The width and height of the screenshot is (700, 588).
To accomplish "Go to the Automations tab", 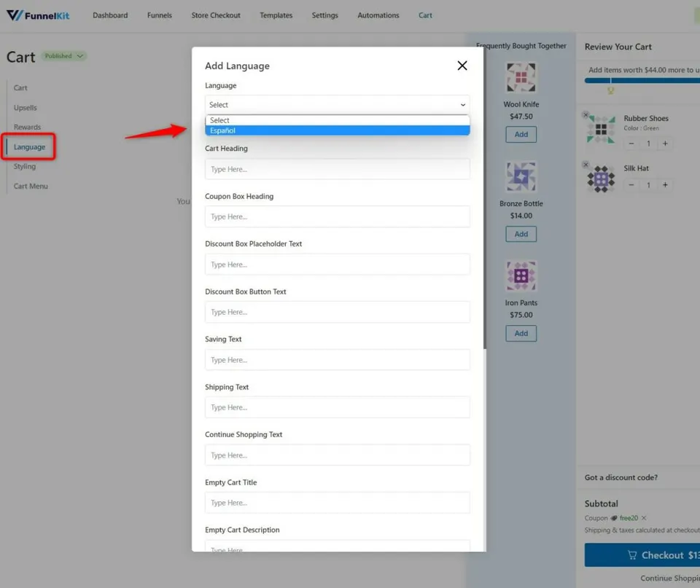I will (378, 15).
